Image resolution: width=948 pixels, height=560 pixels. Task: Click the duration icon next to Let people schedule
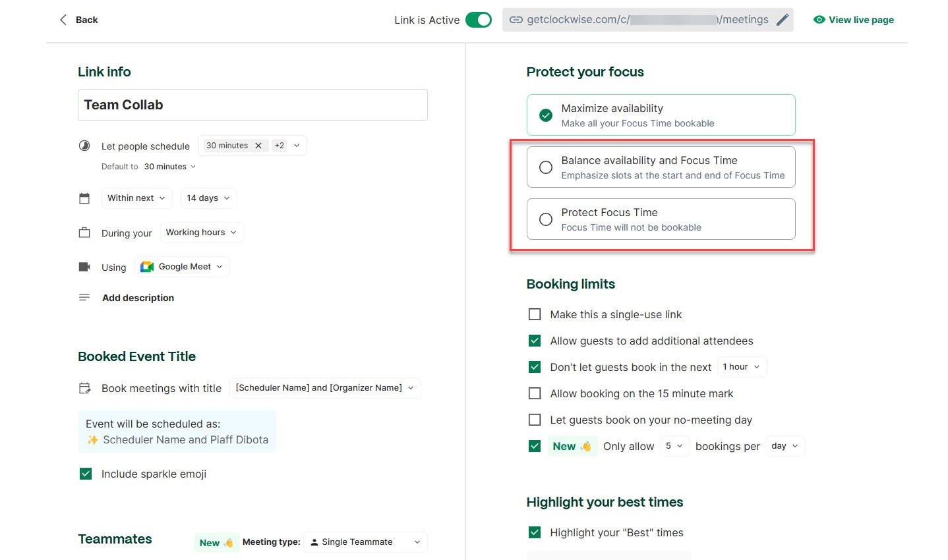(x=84, y=145)
